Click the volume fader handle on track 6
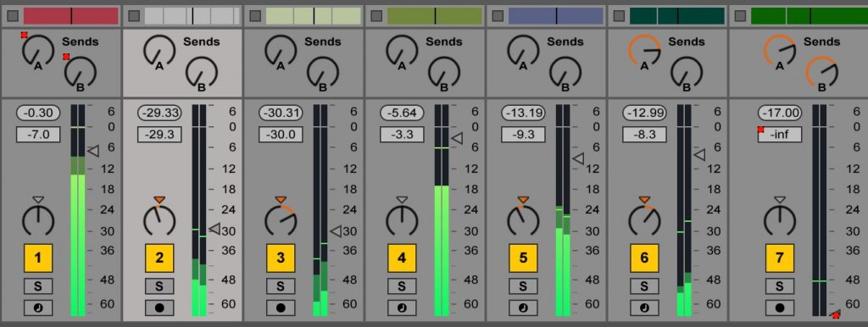Image resolution: width=868 pixels, height=327 pixels. [x=699, y=155]
